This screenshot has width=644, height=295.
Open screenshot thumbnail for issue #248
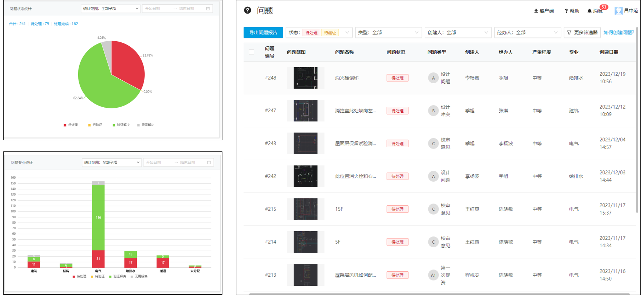point(305,78)
